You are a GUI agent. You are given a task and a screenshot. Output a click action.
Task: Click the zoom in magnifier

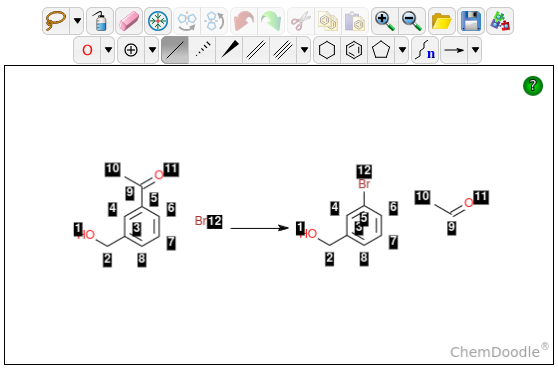tap(385, 21)
